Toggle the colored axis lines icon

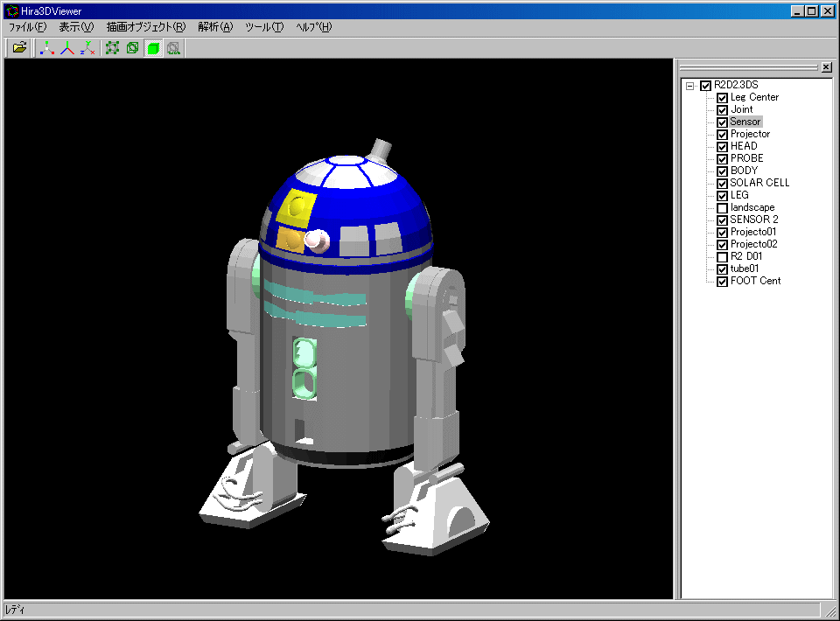[x=67, y=48]
